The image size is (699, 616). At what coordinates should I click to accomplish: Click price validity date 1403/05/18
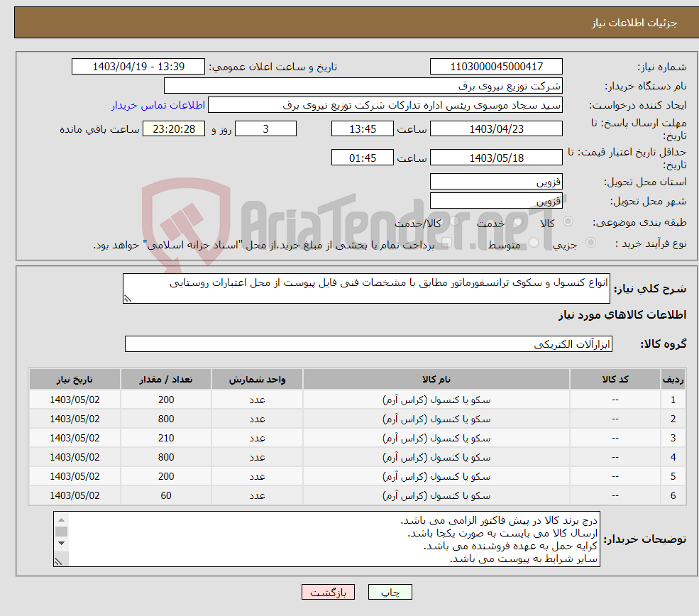tap(496, 158)
